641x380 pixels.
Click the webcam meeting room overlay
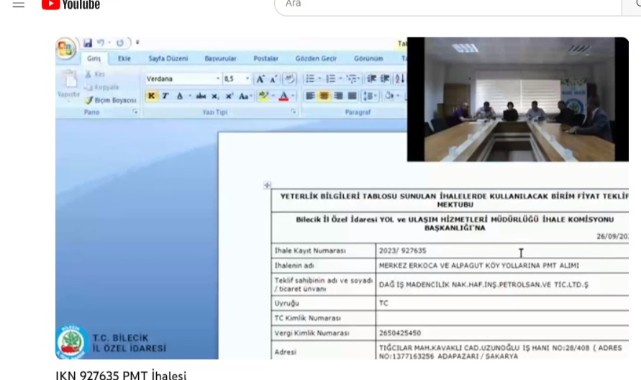pos(518,99)
